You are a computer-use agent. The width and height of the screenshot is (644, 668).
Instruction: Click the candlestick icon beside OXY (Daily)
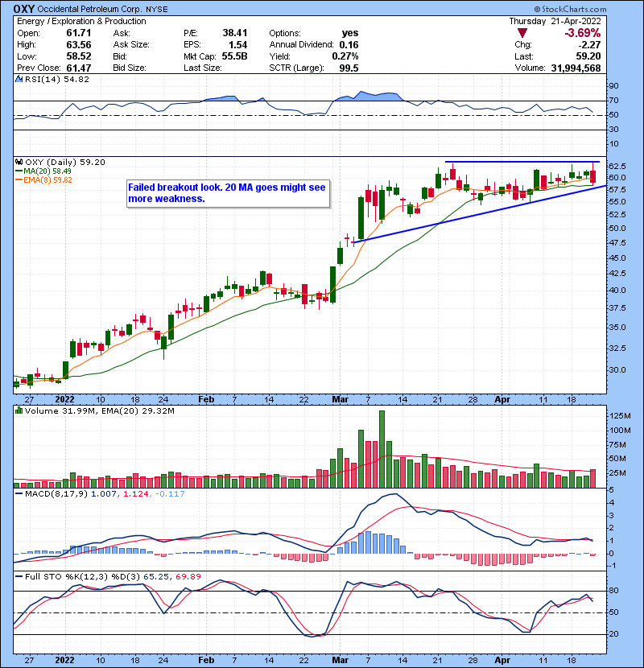click(19, 162)
